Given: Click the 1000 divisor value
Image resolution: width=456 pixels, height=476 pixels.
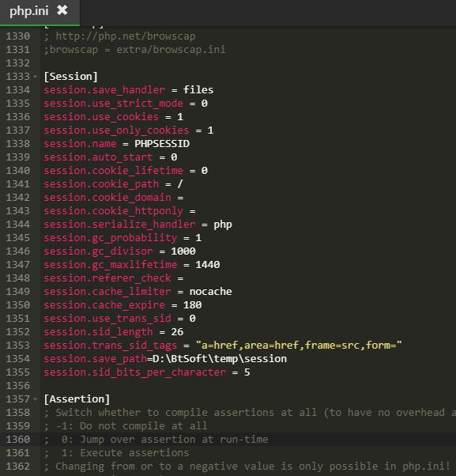Looking at the screenshot, I should coord(183,251).
